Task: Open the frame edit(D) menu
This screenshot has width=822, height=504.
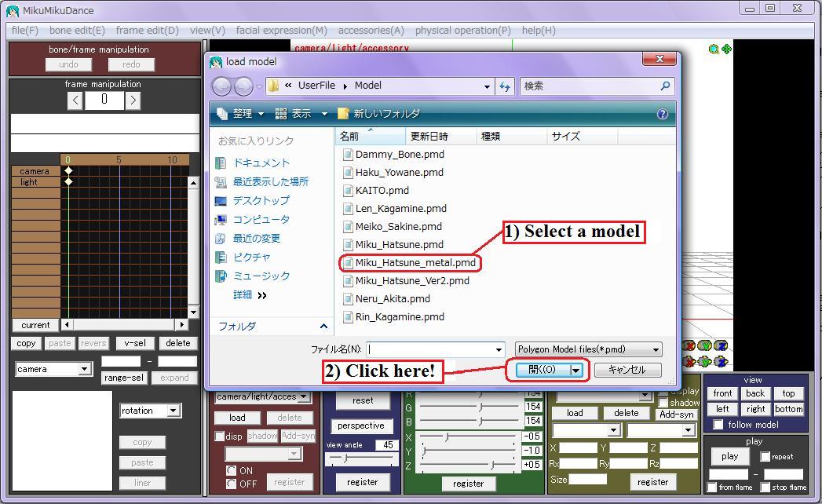Action: (x=148, y=31)
